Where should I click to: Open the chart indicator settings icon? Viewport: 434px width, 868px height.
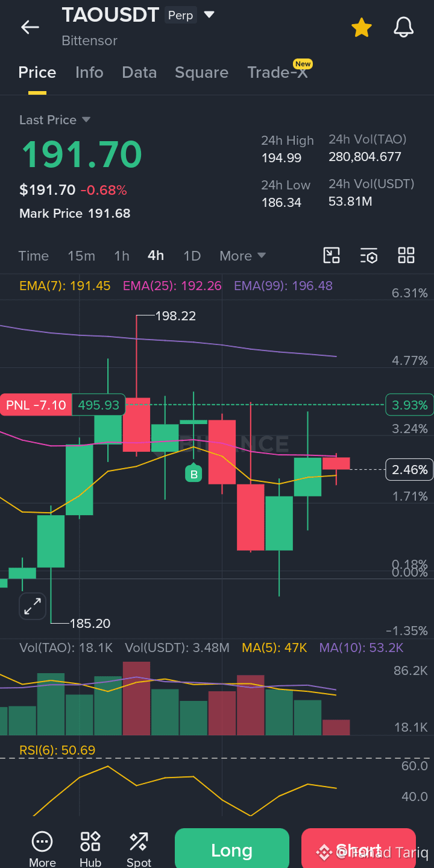click(369, 255)
